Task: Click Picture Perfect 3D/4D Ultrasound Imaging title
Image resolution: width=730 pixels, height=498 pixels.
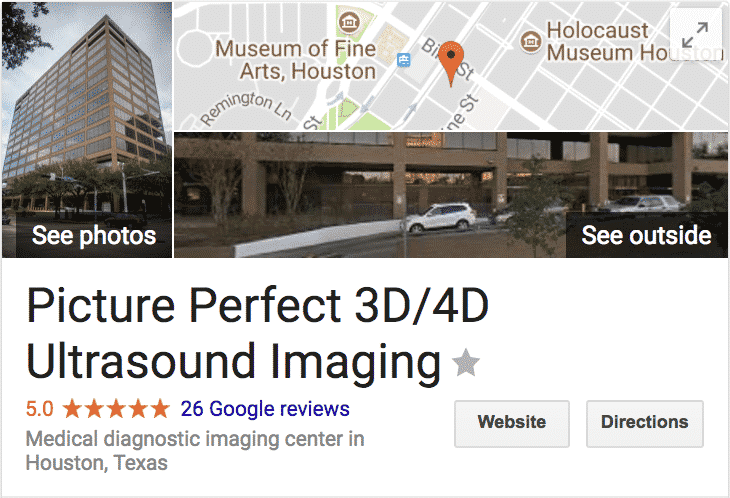Action: point(257,333)
